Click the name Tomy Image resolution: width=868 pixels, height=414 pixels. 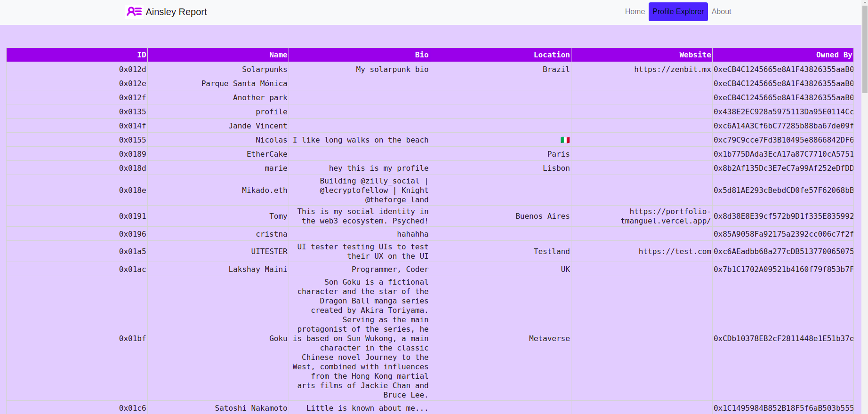pos(278,216)
